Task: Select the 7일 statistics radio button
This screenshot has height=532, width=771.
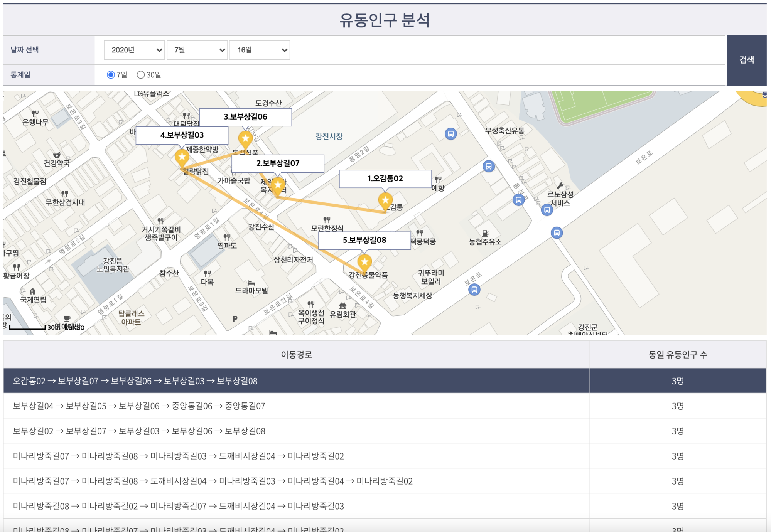Action: point(111,75)
